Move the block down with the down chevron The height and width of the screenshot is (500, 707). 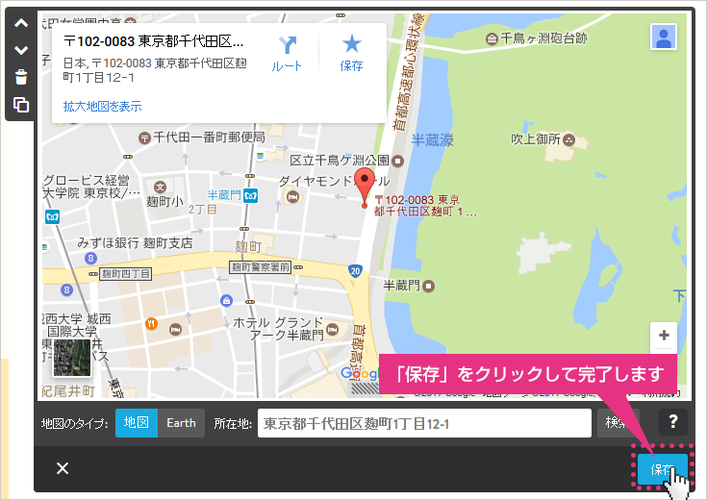[x=21, y=50]
